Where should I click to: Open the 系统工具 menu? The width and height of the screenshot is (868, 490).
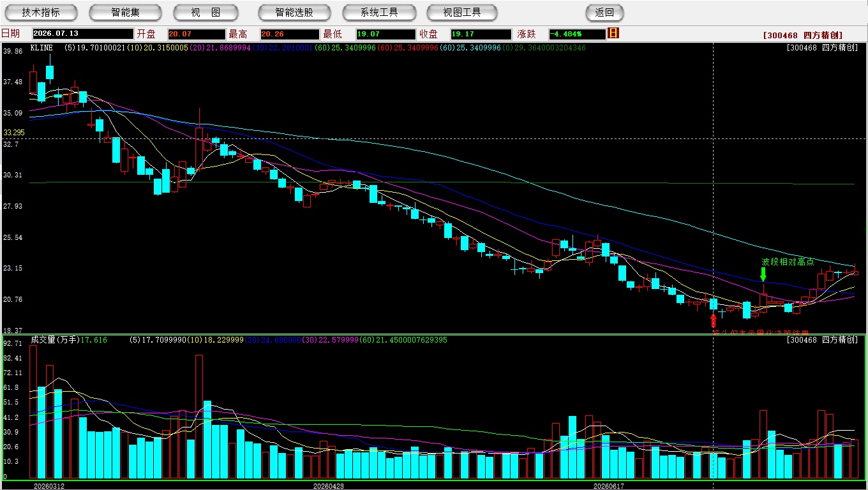[x=379, y=12]
